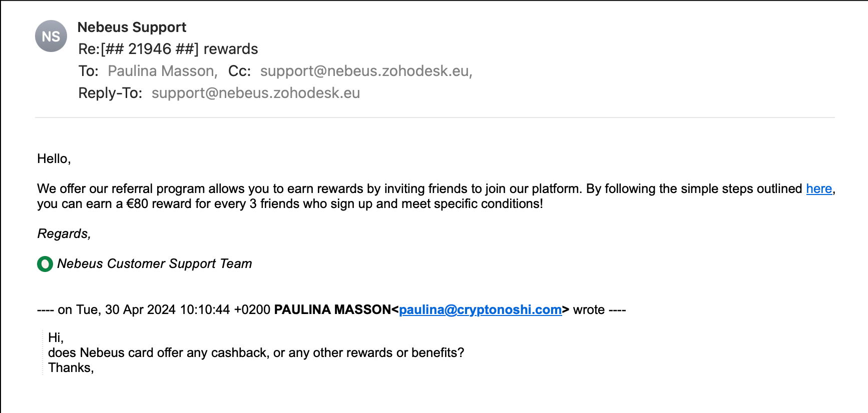The image size is (868, 413).
Task: Select the To recipient Paulina Masson
Action: click(x=162, y=71)
